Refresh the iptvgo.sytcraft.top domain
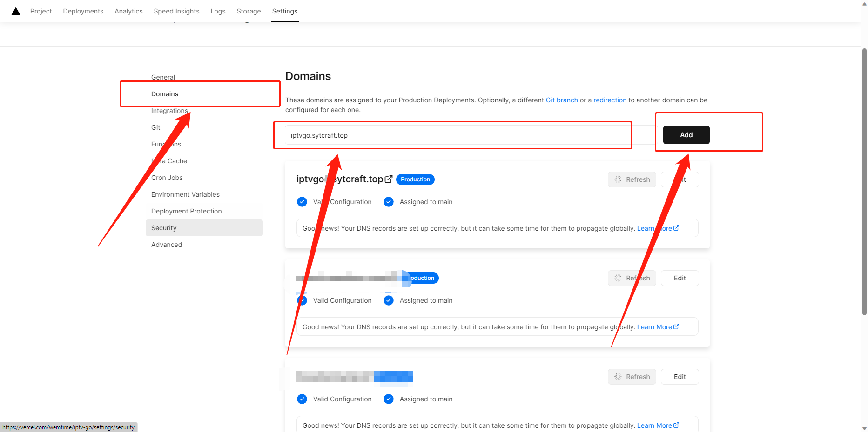 (x=632, y=179)
